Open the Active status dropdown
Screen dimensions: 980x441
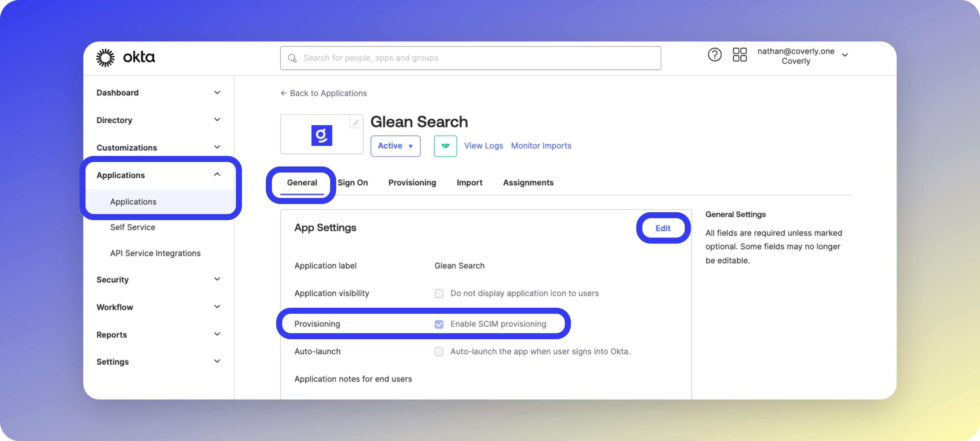click(395, 146)
